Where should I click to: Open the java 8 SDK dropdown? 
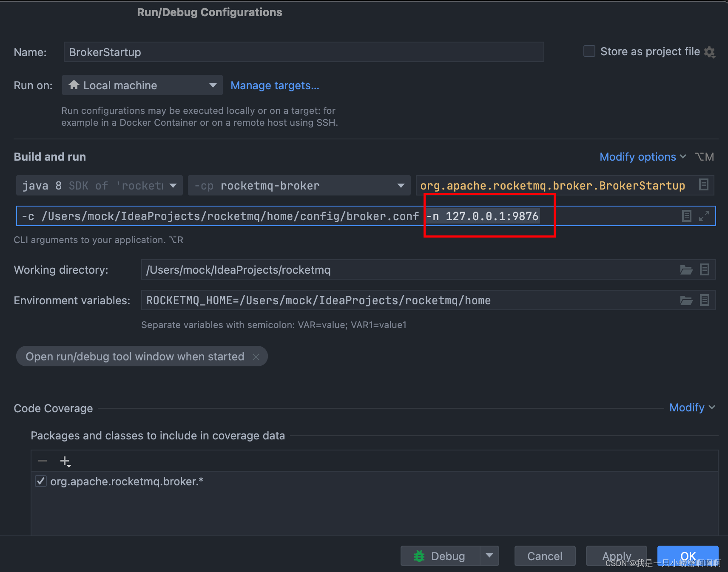(173, 185)
